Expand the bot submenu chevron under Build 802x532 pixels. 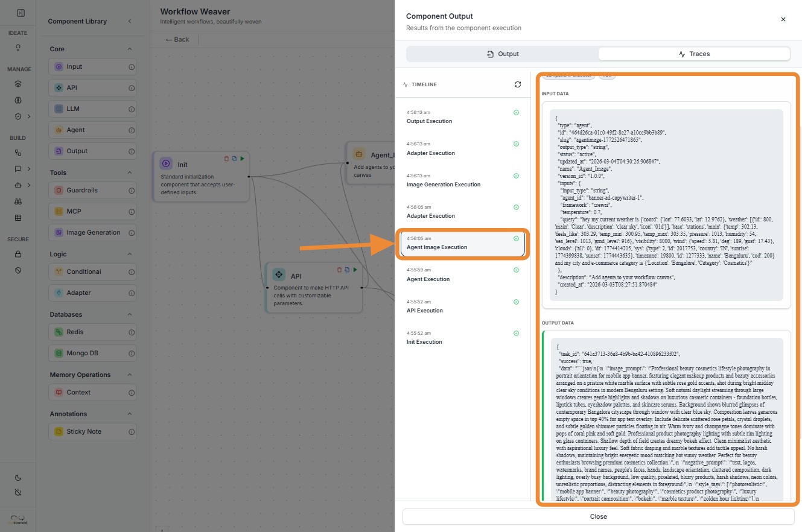[x=28, y=185]
